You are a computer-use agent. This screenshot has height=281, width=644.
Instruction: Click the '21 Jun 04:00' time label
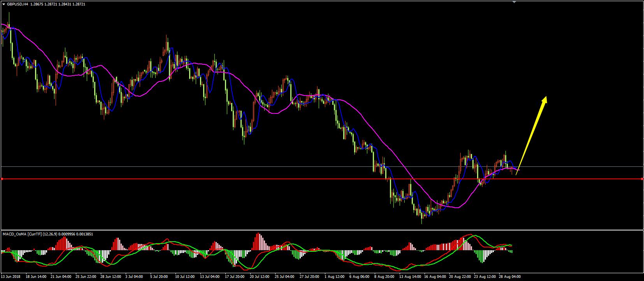tap(61, 276)
